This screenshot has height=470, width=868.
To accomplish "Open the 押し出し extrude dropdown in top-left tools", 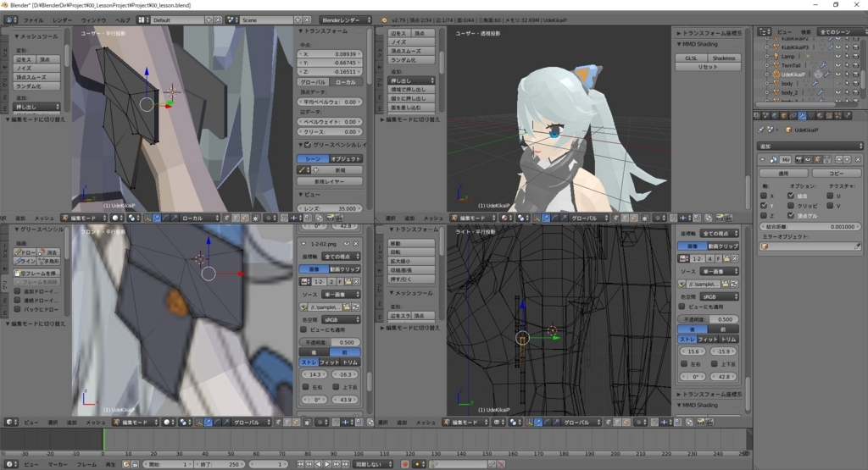I will pyautogui.click(x=37, y=107).
